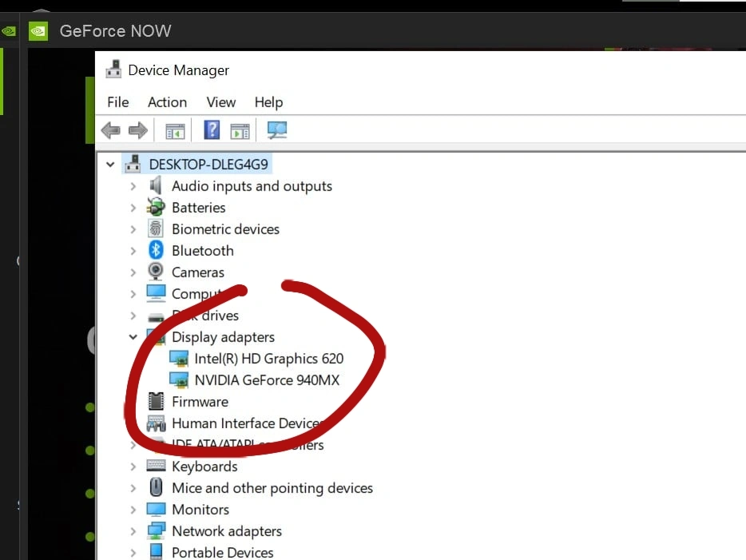Expand the Network adapters category
The width and height of the screenshot is (746, 560).
[133, 531]
